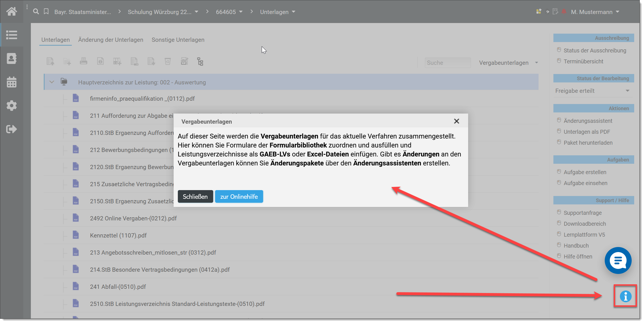This screenshot has height=323, width=644.
Task: Click the upload document toolbar icon
Action: [50, 61]
